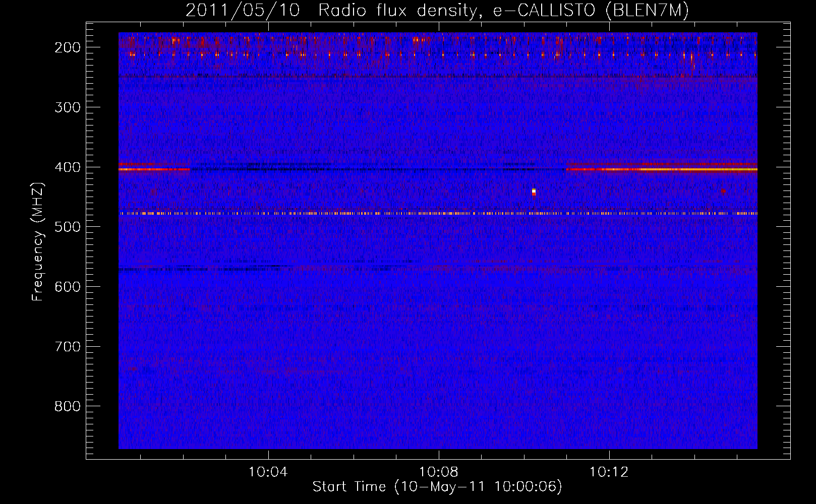Click the 500 frequency tick label
The image size is (816, 504).
(68, 227)
